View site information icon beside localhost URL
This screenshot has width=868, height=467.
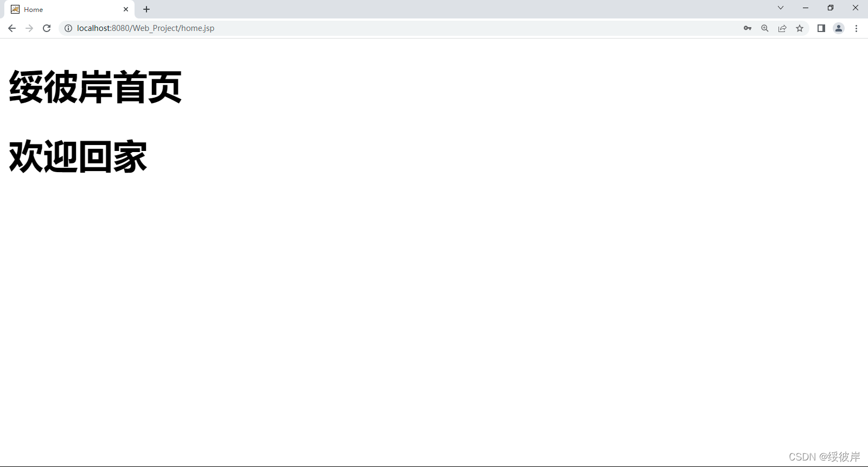pyautogui.click(x=68, y=28)
